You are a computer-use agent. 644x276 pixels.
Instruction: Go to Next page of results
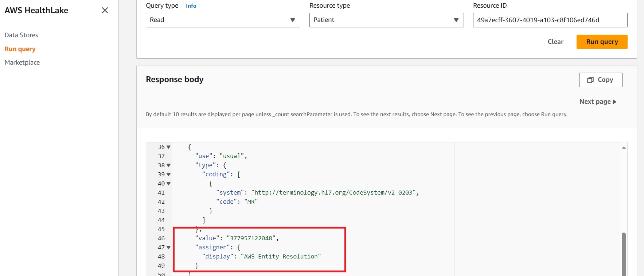pos(598,101)
